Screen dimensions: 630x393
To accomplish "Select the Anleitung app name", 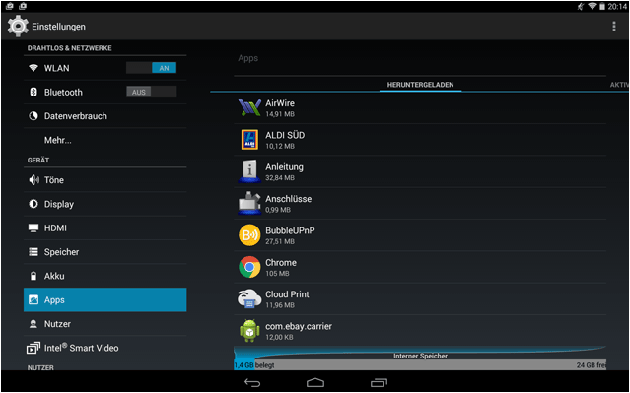I will pos(284,167).
